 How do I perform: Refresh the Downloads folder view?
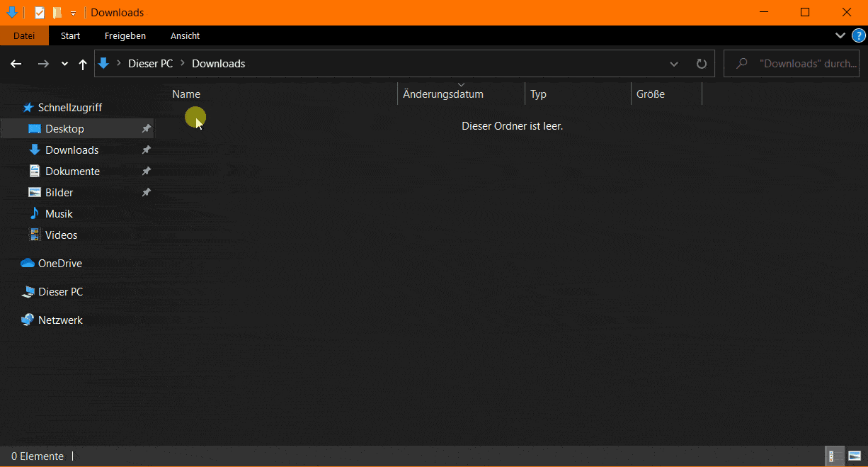pos(701,64)
